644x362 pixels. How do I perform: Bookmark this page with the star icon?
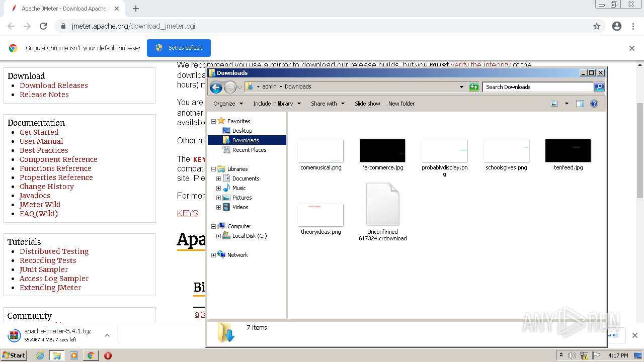tap(597, 26)
